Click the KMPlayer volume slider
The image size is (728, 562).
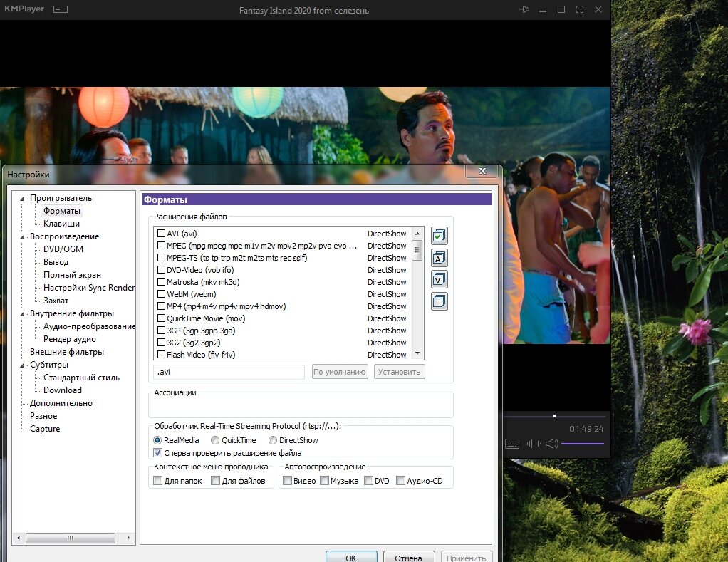[583, 444]
